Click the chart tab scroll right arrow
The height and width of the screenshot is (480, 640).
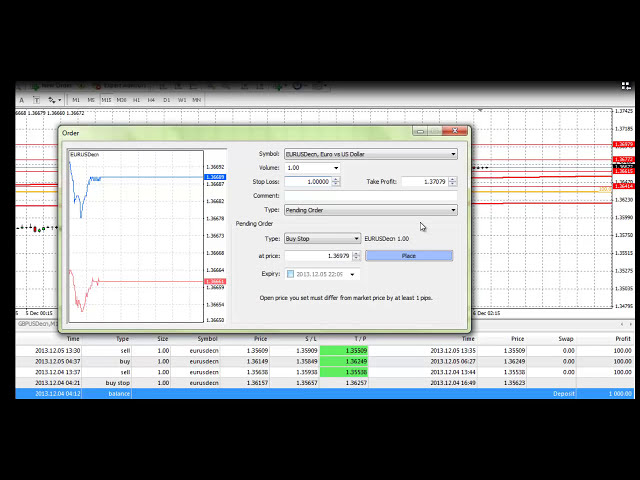[x=631, y=324]
